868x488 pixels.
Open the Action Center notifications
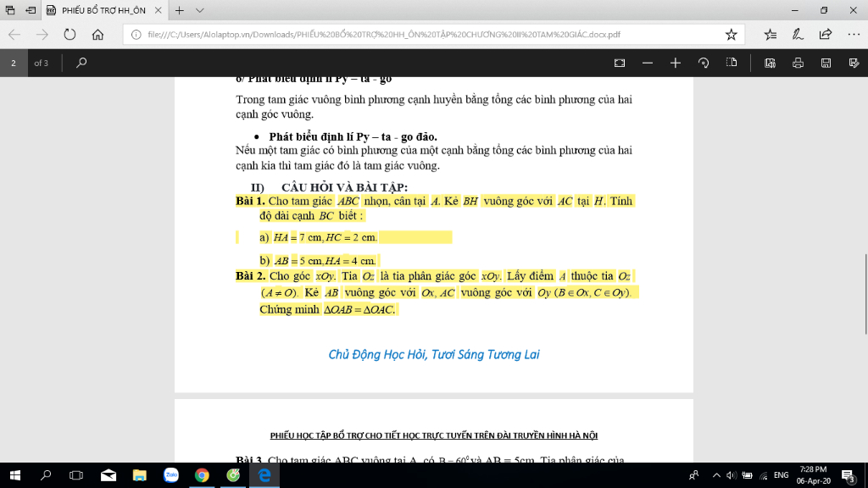point(848,475)
